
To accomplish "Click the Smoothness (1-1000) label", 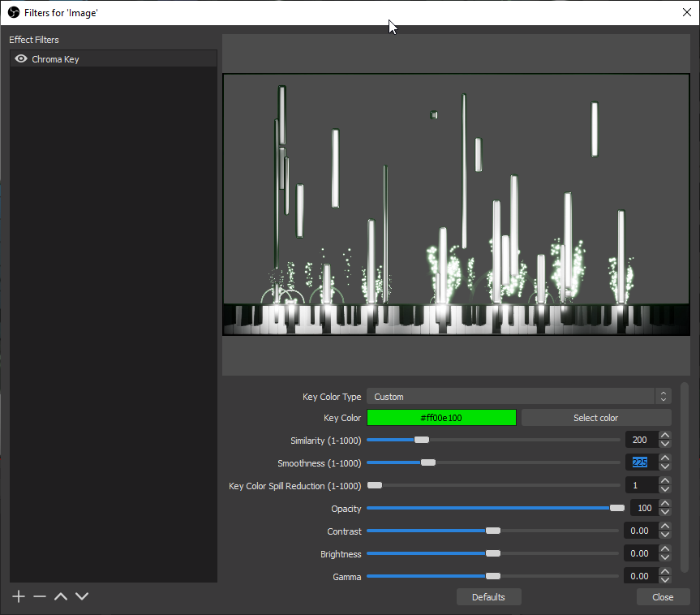I will pos(320,463).
